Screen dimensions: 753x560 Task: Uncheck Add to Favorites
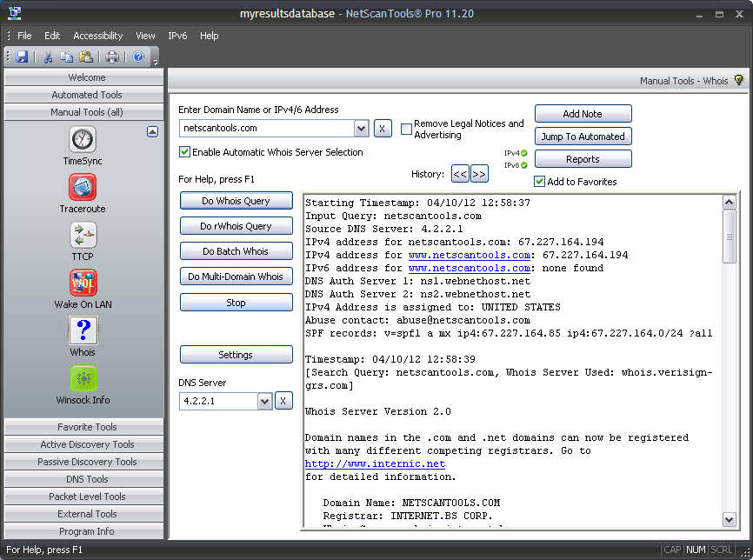tap(539, 182)
